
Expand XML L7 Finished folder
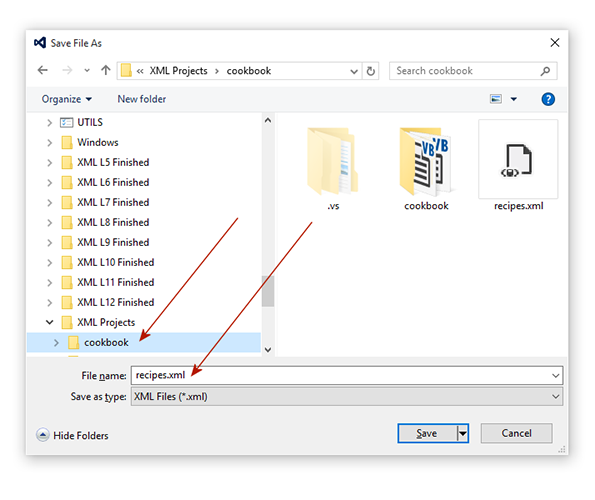tap(50, 203)
